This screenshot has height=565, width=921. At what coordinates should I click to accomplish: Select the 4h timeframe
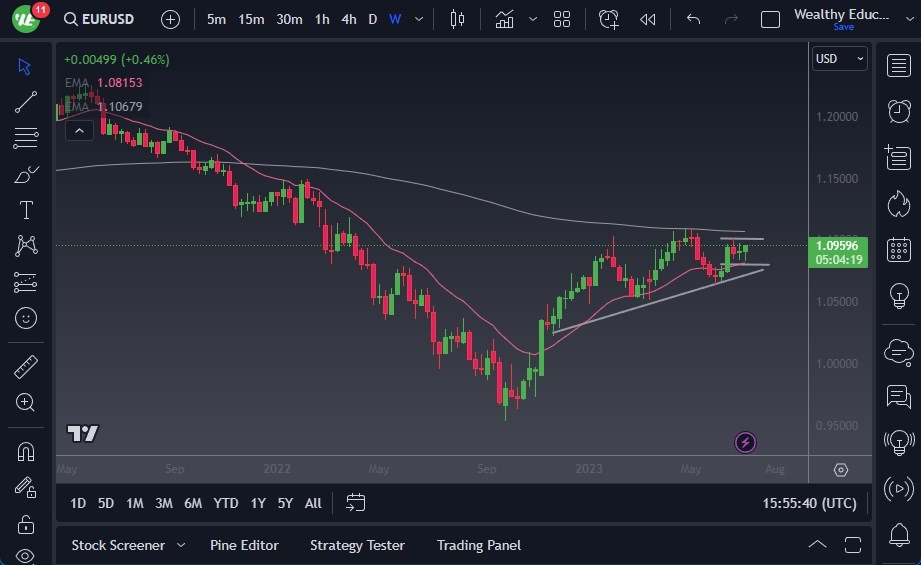(x=348, y=19)
